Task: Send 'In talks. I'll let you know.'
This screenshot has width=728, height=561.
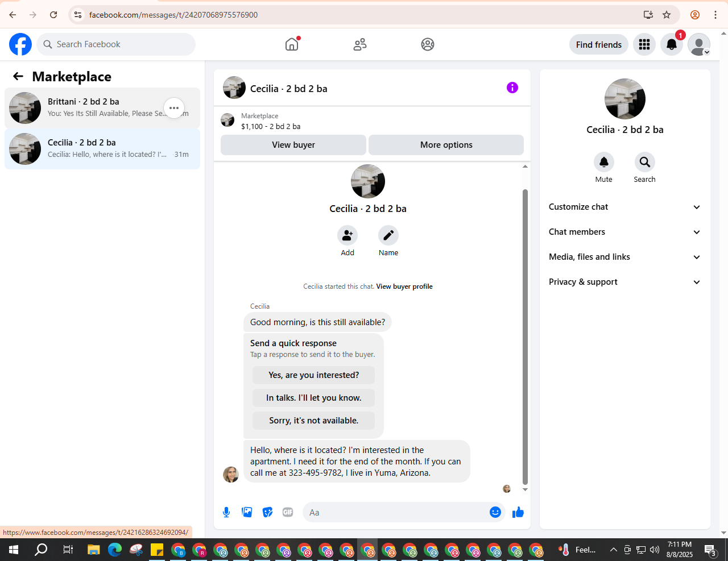Action: 313,398
